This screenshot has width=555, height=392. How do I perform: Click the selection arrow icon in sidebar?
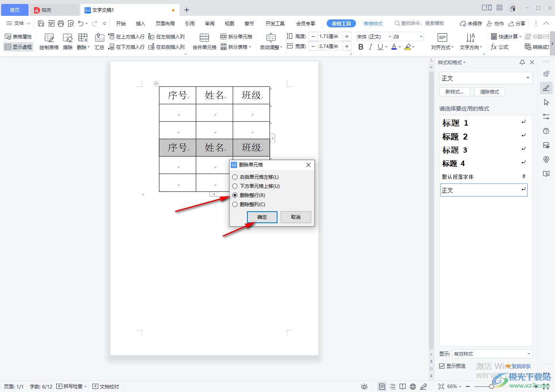(x=546, y=102)
